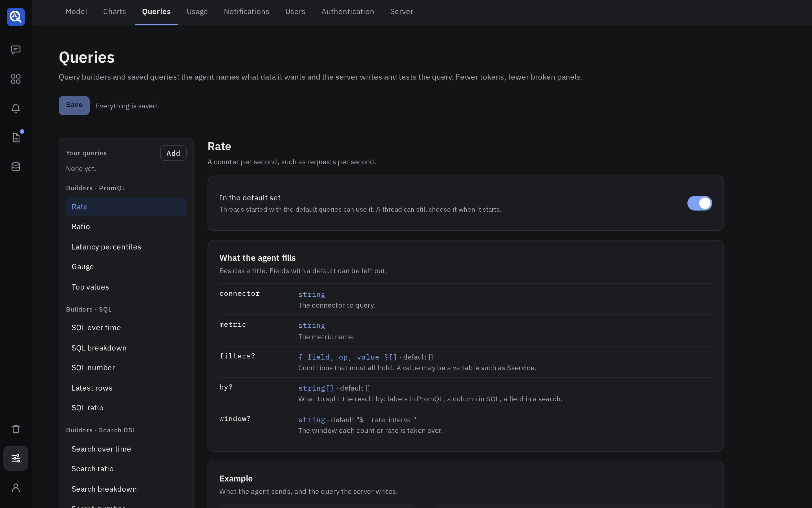This screenshot has height=508, width=812.
Task: Open the database connectors sidebar icon
Action: point(16,167)
